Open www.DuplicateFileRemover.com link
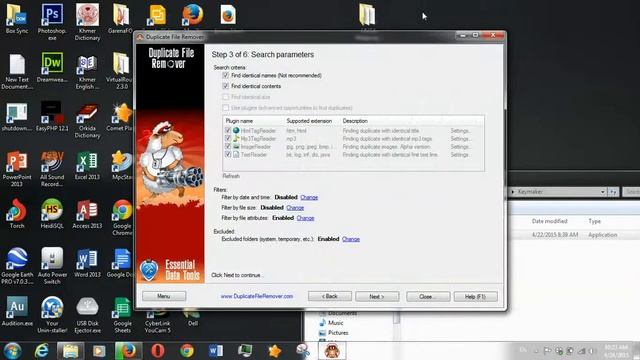Screen dimensions: 640x360 click(x=257, y=296)
